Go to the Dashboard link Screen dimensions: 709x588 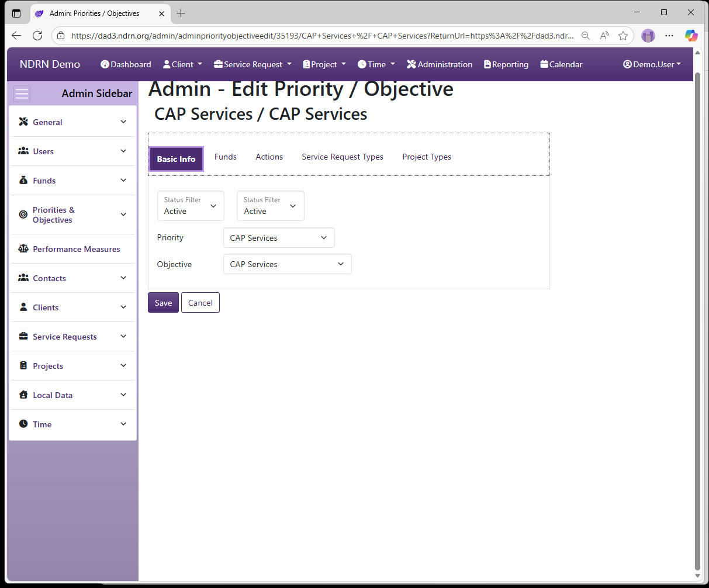pos(126,64)
